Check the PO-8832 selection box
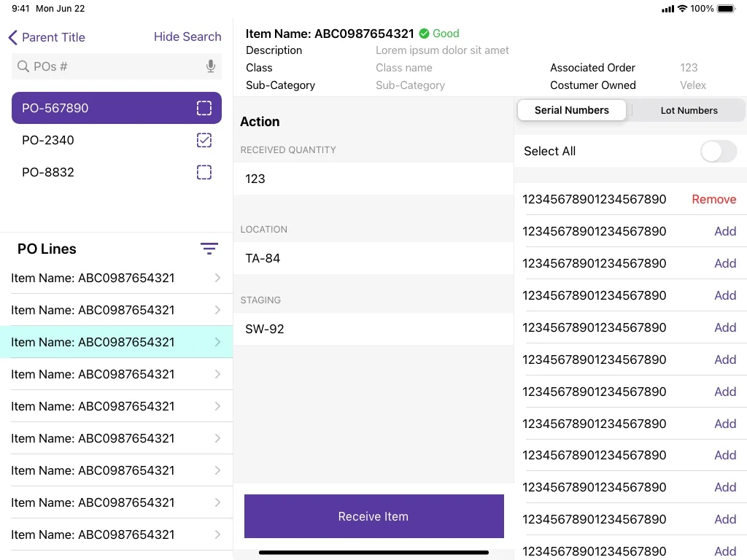This screenshot has width=747, height=560. click(204, 172)
